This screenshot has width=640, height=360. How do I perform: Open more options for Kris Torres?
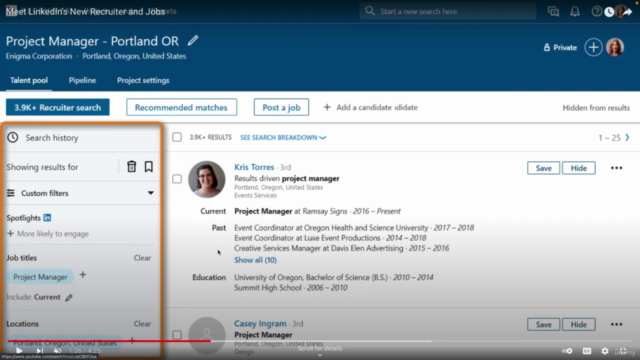[x=616, y=168]
